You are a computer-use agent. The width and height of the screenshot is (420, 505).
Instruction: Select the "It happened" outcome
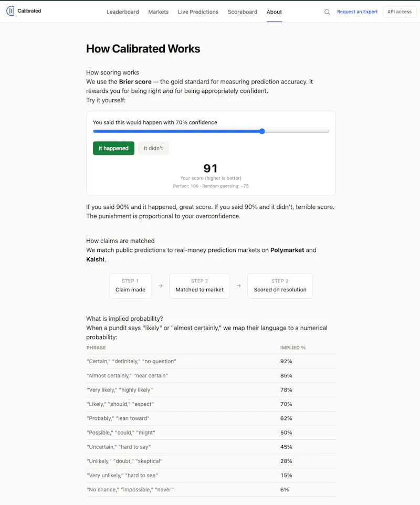tap(114, 148)
